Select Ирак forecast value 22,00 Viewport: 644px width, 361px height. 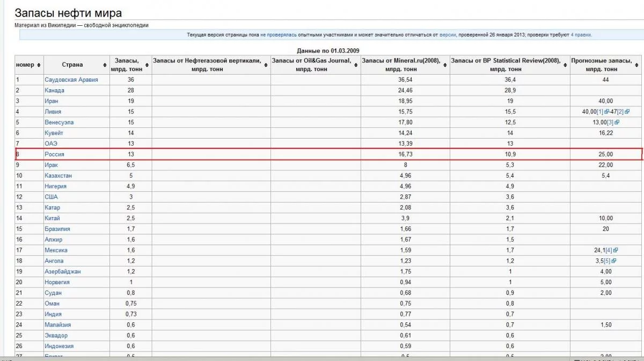605,165
